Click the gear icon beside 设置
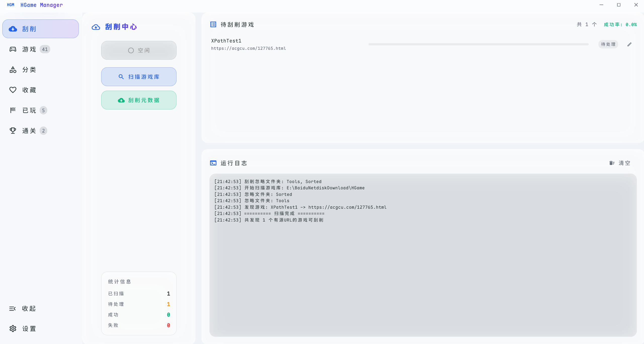 13,329
